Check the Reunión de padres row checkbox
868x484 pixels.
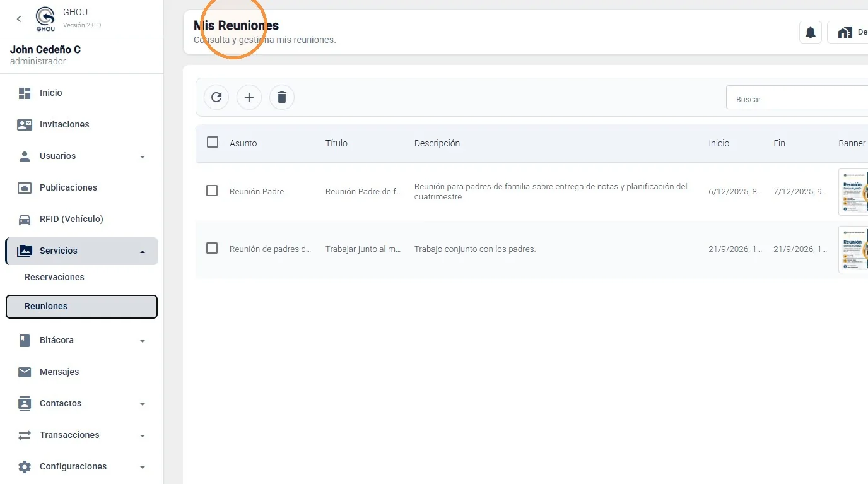point(212,248)
